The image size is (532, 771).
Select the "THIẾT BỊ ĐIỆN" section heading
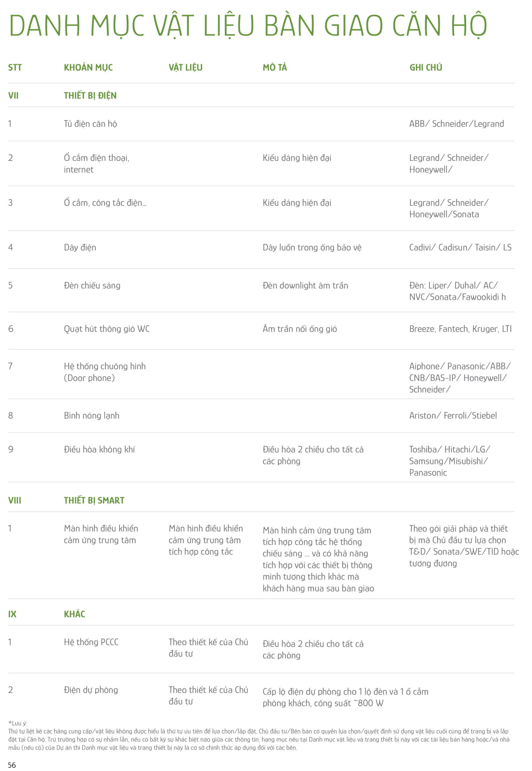[x=90, y=96]
